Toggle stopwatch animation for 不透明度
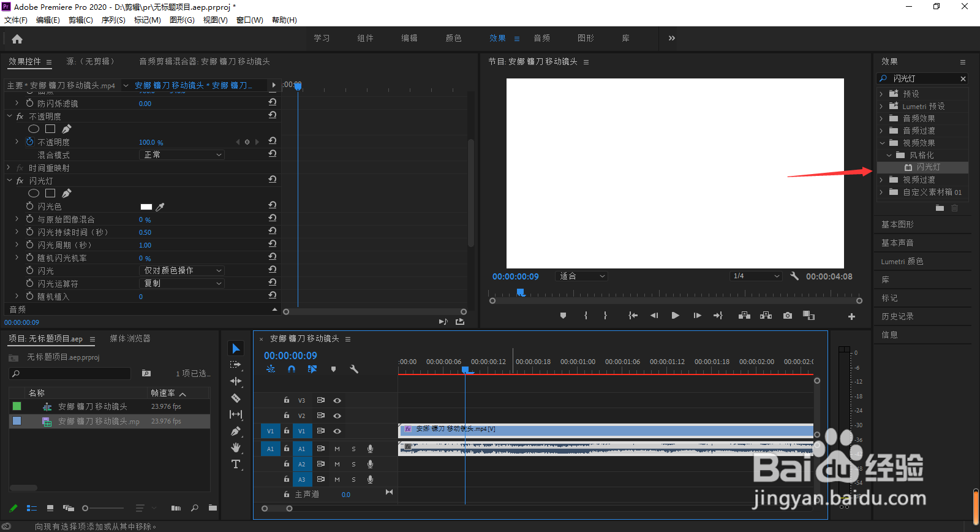 pos(29,142)
